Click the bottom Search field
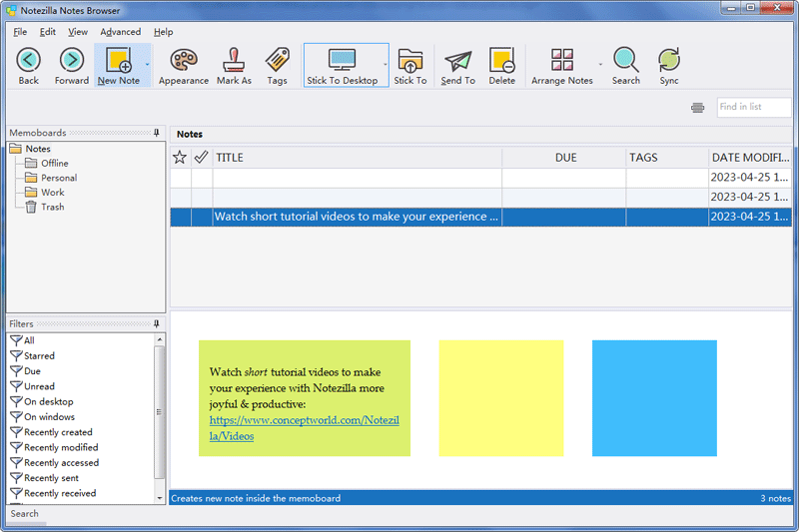 tap(24, 513)
